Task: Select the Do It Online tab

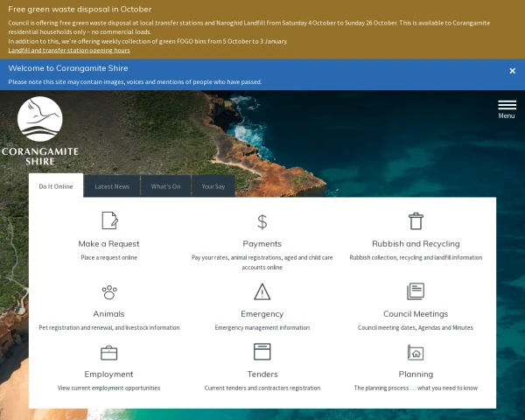Action: (x=56, y=186)
